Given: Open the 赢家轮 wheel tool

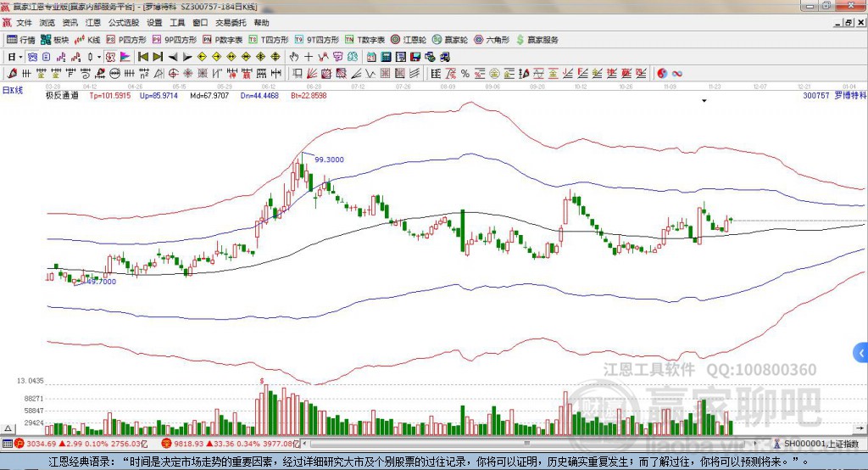Looking at the screenshot, I should click(450, 40).
